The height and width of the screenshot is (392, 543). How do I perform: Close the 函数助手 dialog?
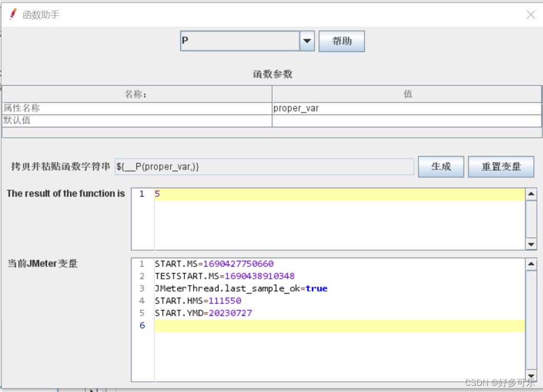[x=531, y=14]
